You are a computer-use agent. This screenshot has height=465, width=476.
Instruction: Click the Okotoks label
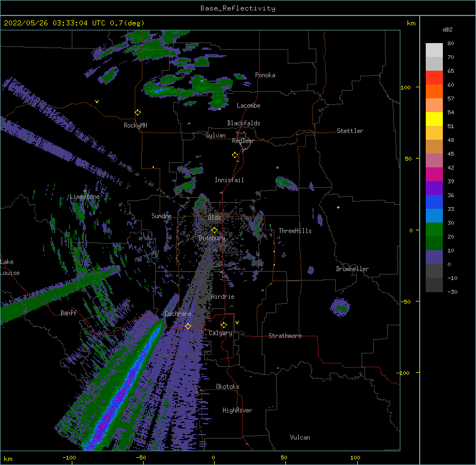coord(228,387)
